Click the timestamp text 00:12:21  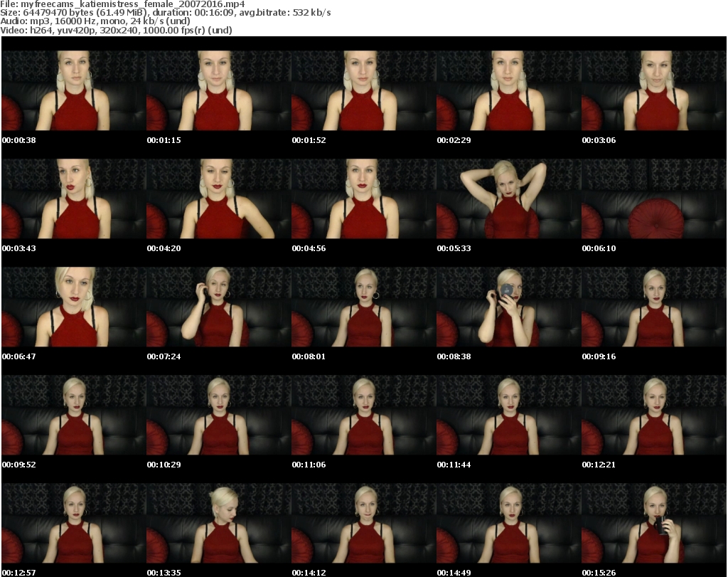[x=599, y=465]
